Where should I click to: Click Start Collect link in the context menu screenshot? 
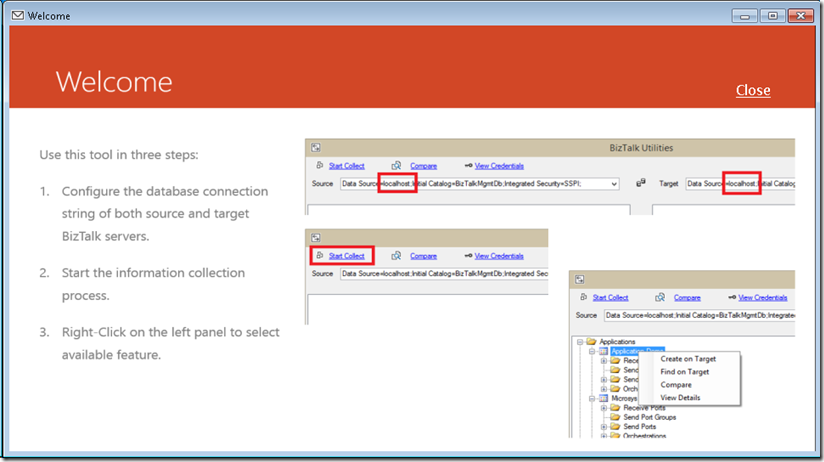point(610,297)
